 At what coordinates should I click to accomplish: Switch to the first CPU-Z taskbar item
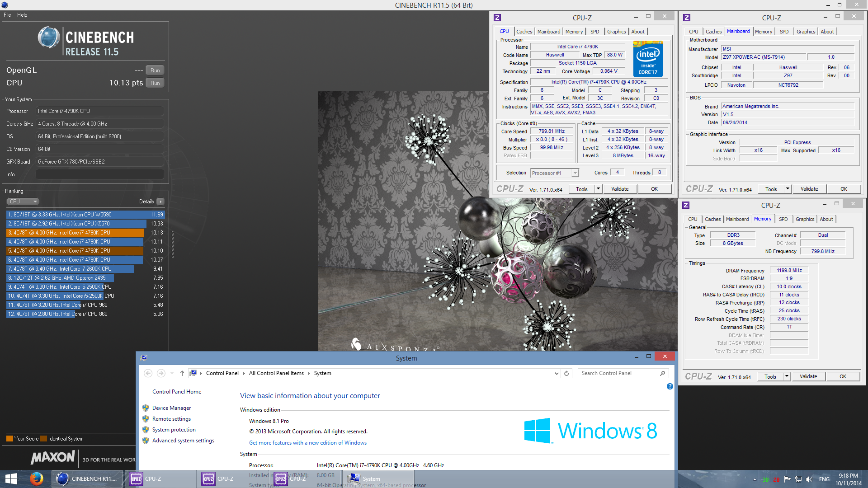click(161, 479)
